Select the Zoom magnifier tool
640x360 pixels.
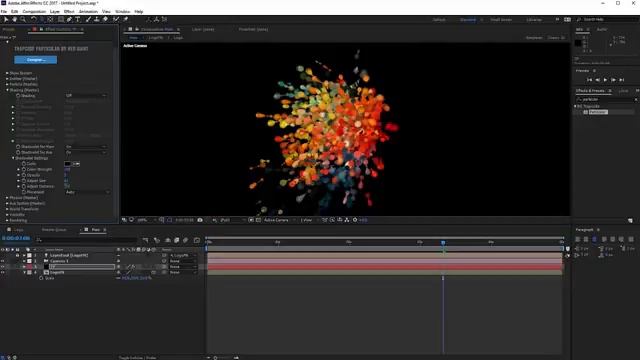coord(23,19)
